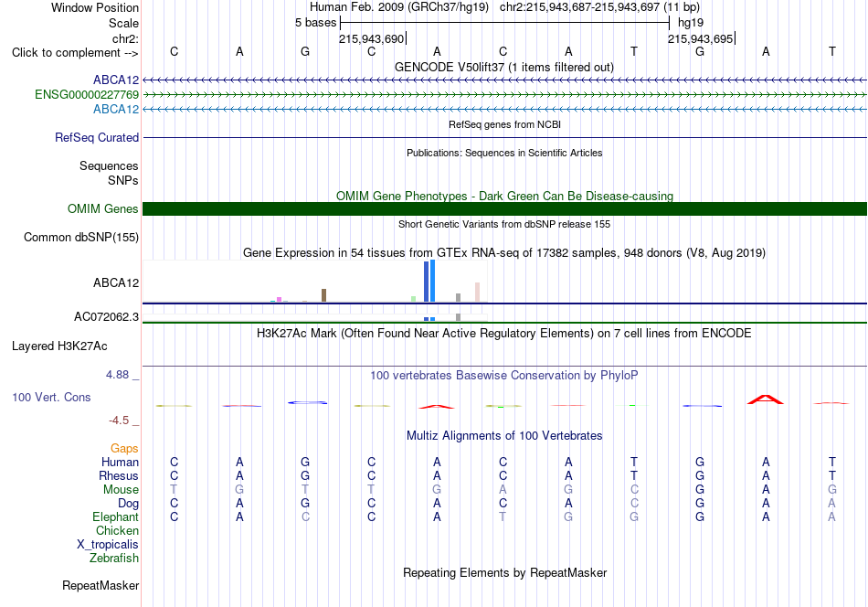Click the SNPs track label
868x607 pixels.
[x=123, y=181]
